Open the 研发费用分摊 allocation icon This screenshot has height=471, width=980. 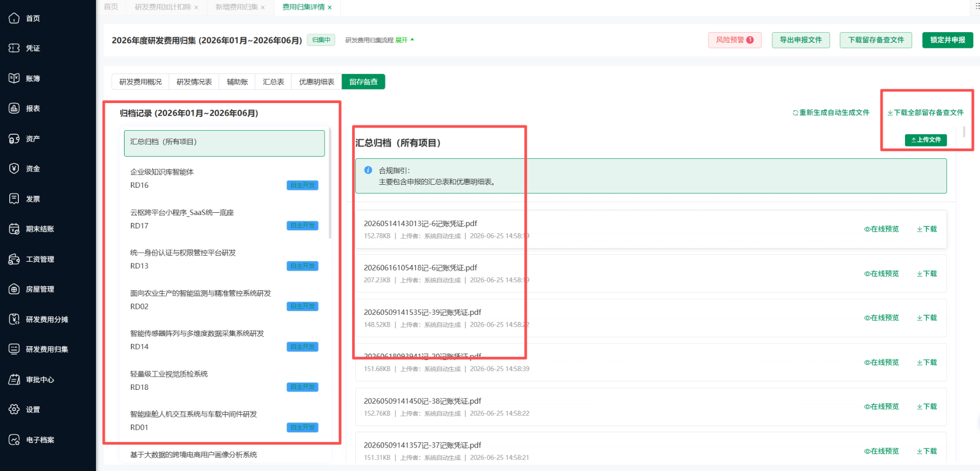click(x=14, y=319)
